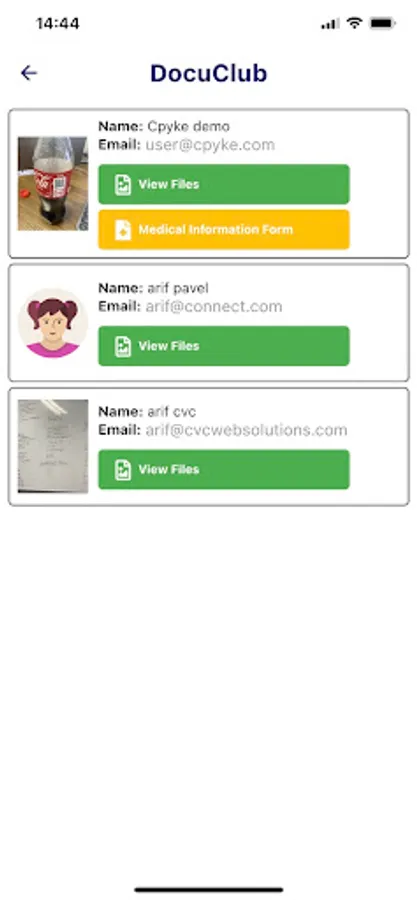
Task: Select the whiteboard photo thumbnail
Action: 53,446
